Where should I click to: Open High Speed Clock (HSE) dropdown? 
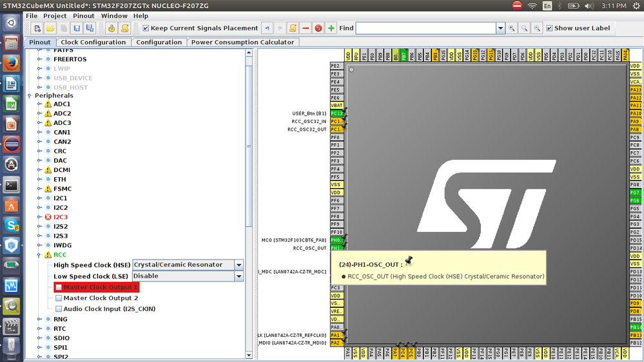[x=239, y=265]
